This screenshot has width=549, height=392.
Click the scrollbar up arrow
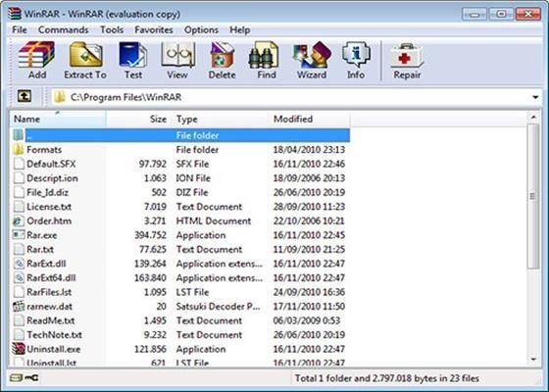click(533, 118)
